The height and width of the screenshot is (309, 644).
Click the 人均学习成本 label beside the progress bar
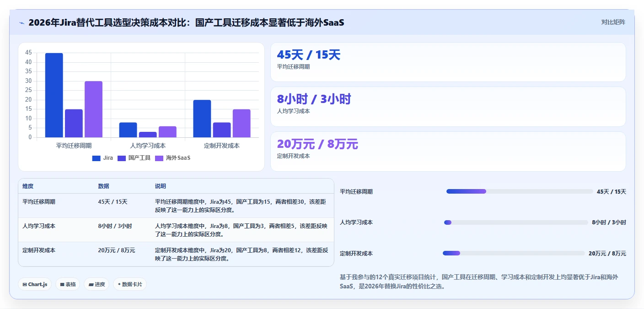pos(356,222)
